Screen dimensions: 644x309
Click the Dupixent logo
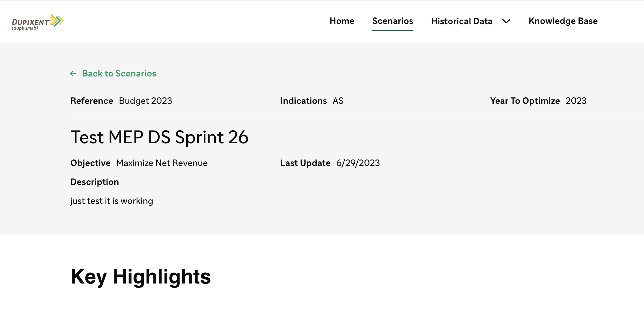pos(38,22)
